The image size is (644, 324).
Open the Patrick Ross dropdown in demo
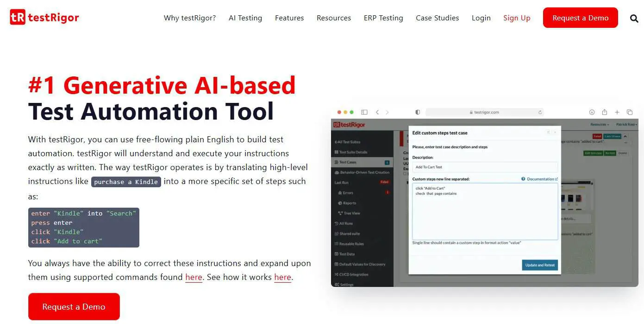pyautogui.click(x=626, y=125)
